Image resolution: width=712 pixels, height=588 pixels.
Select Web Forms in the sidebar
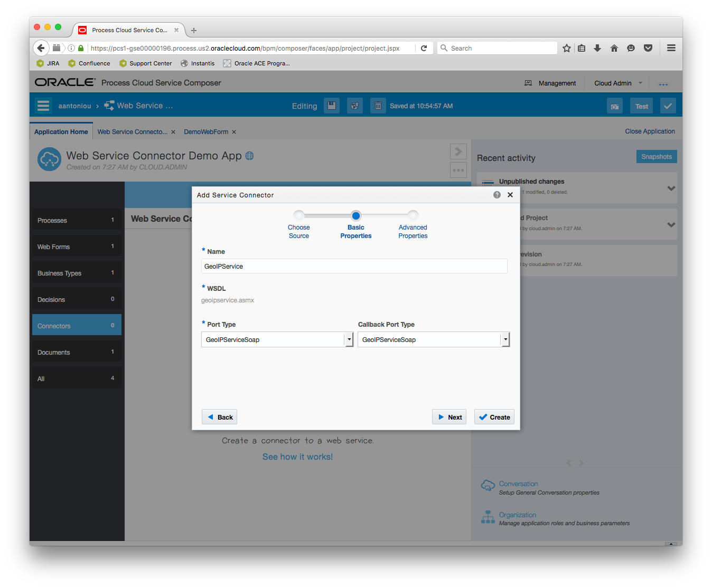click(77, 246)
